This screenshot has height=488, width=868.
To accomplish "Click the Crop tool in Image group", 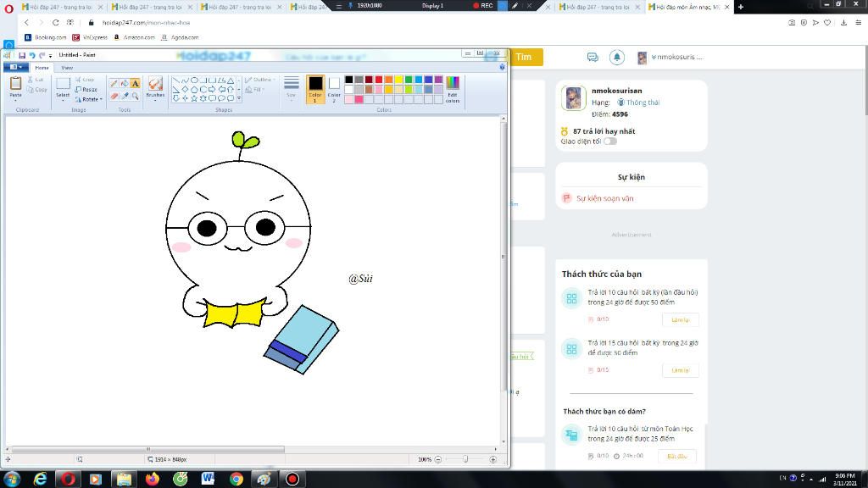I will 85,80.
